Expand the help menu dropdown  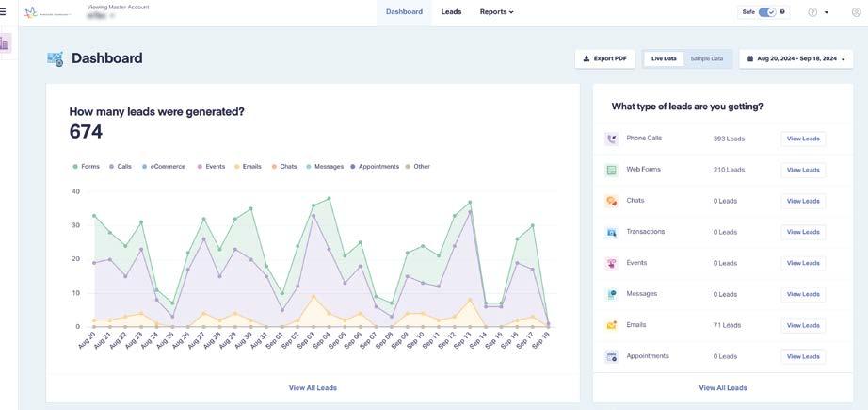point(818,12)
